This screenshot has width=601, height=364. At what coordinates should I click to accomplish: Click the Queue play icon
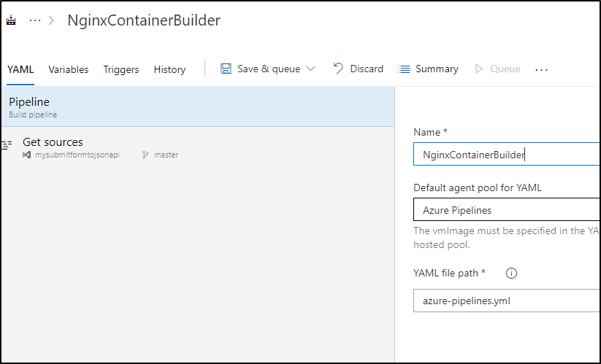[479, 69]
